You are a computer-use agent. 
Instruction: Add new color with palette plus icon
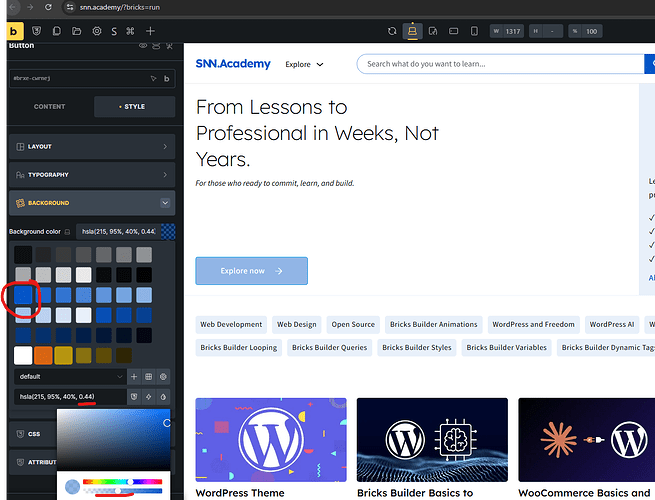click(x=133, y=376)
